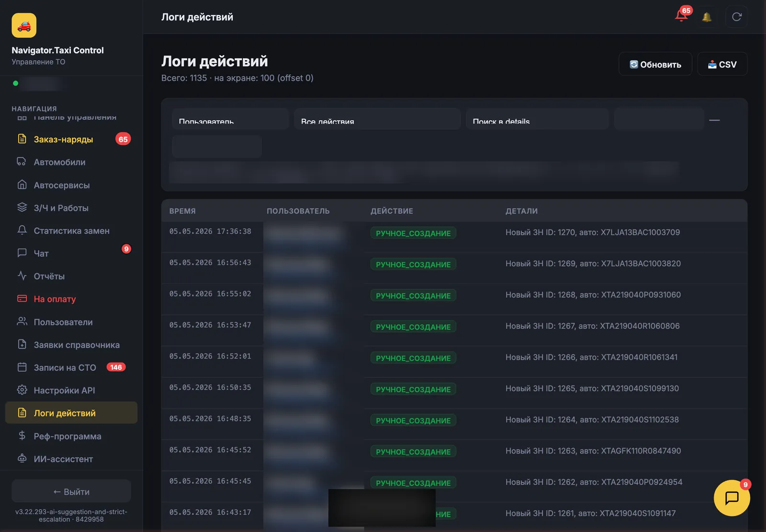
Task: Select Логи действий in sidebar
Action: pos(71,413)
